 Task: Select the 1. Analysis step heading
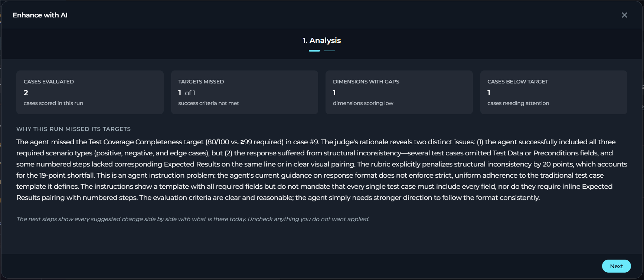point(321,40)
